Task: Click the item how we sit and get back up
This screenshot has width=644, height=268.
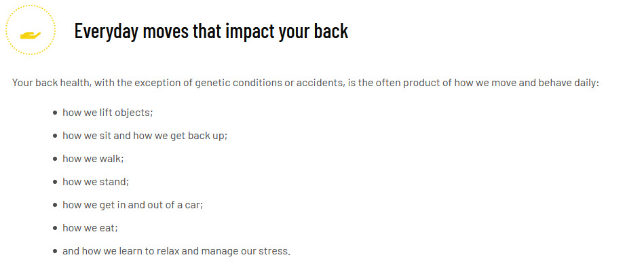Action: [145, 136]
